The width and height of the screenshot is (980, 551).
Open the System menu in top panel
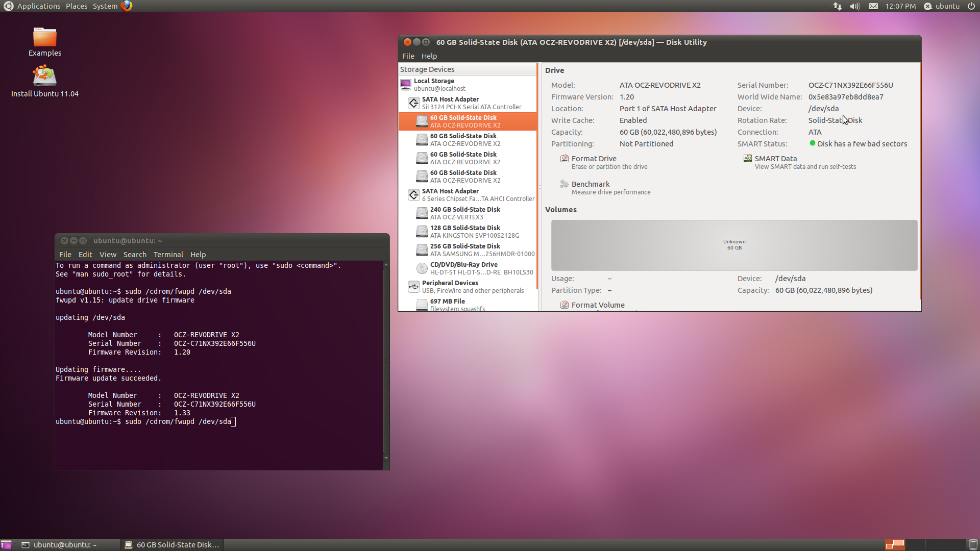105,6
